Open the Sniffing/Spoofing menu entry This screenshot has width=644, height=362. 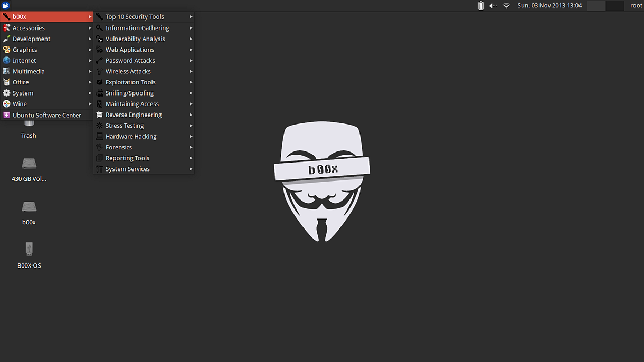144,93
